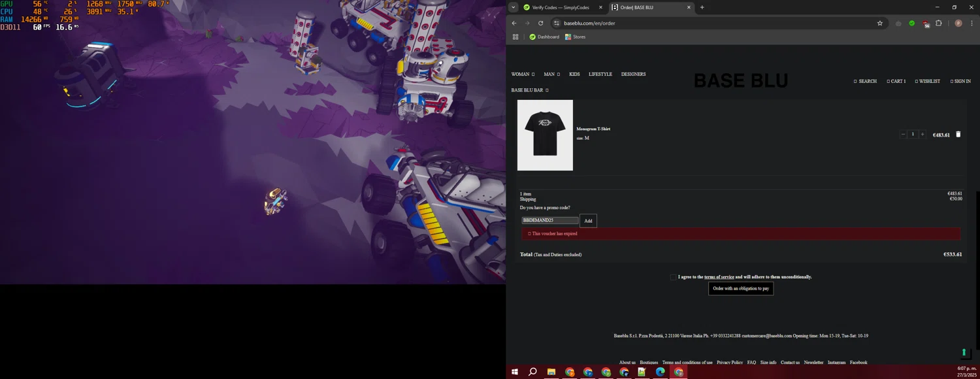
Task: Click the BASE BLU logo
Action: [x=740, y=81]
